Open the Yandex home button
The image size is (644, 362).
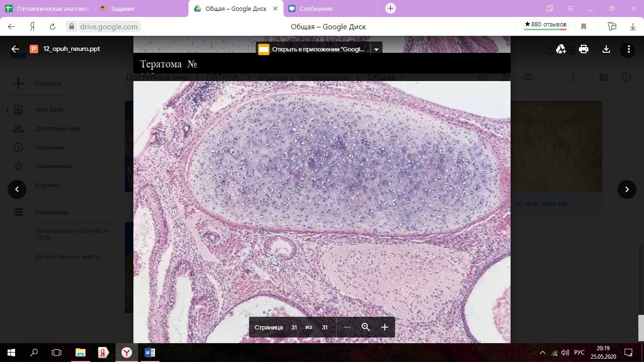pyautogui.click(x=33, y=26)
